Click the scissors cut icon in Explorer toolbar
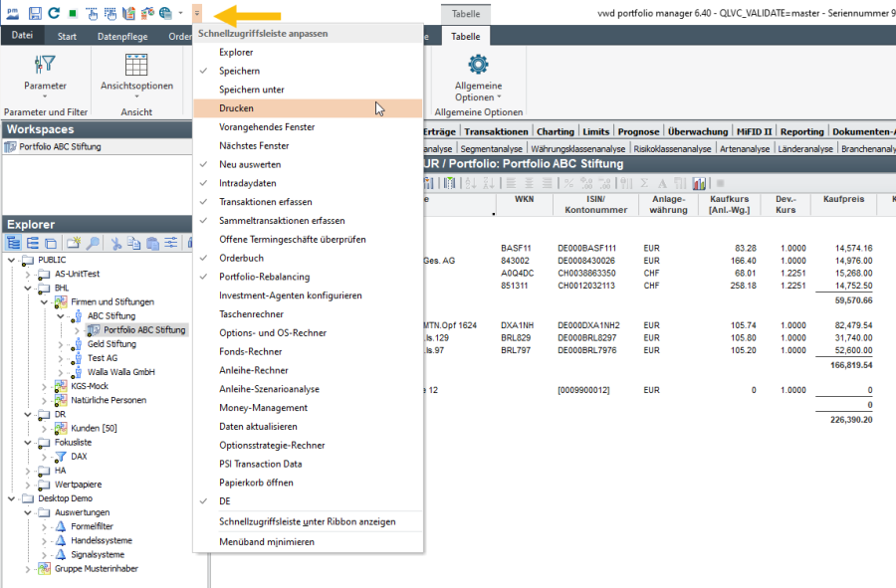896x588 pixels. pos(116,243)
